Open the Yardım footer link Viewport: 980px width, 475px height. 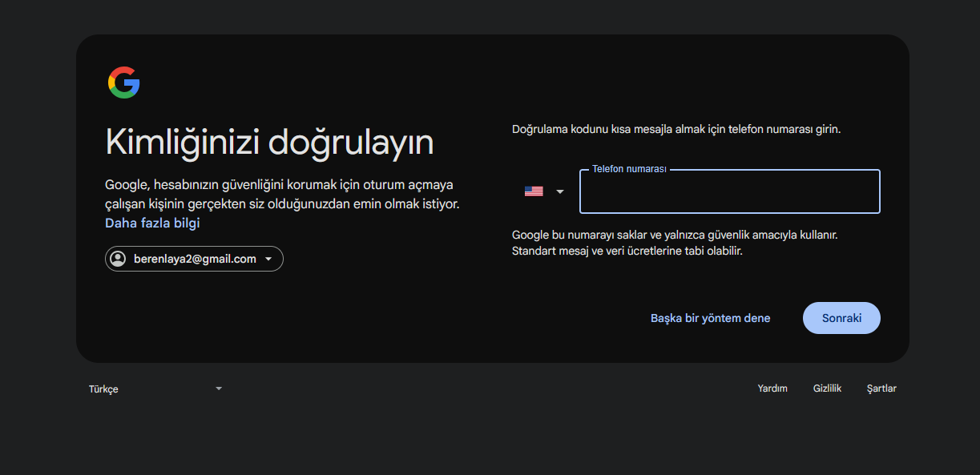pyautogui.click(x=772, y=388)
